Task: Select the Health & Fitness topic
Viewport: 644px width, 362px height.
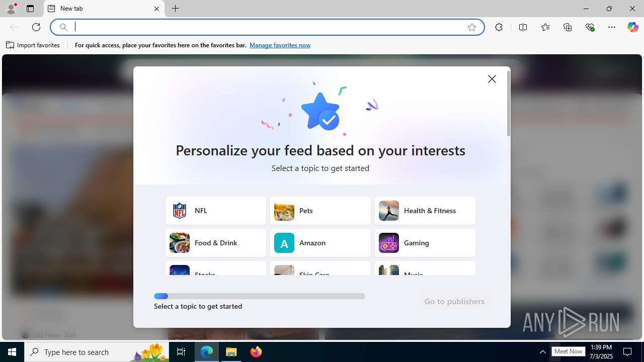Action: [425, 211]
